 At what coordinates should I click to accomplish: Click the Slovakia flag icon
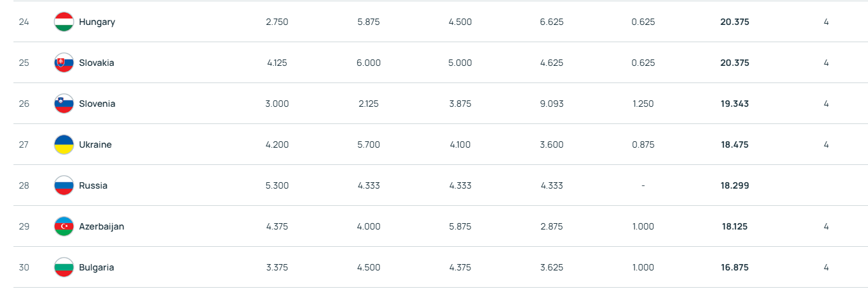click(x=64, y=63)
